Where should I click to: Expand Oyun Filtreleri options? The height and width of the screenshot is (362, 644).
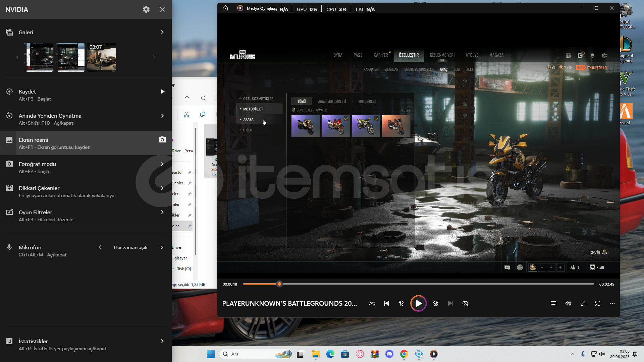coord(162,212)
